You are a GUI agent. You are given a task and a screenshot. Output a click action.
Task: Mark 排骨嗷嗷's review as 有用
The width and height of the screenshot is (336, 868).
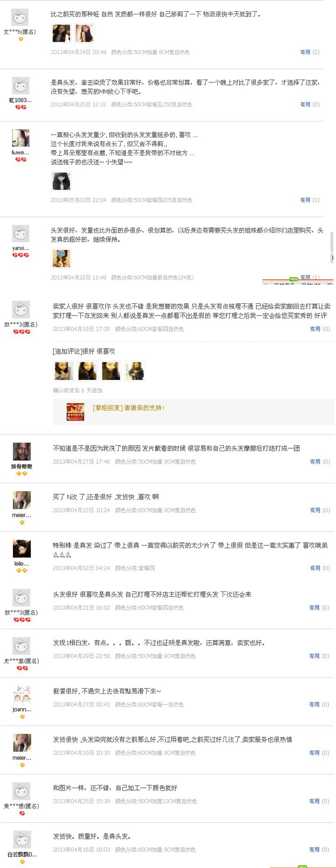(x=315, y=462)
